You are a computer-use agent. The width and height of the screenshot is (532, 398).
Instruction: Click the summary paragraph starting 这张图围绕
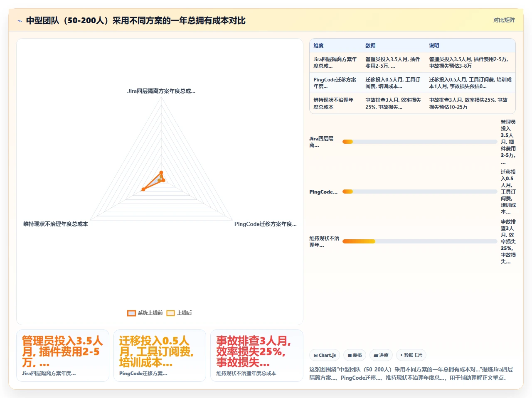[411, 373]
